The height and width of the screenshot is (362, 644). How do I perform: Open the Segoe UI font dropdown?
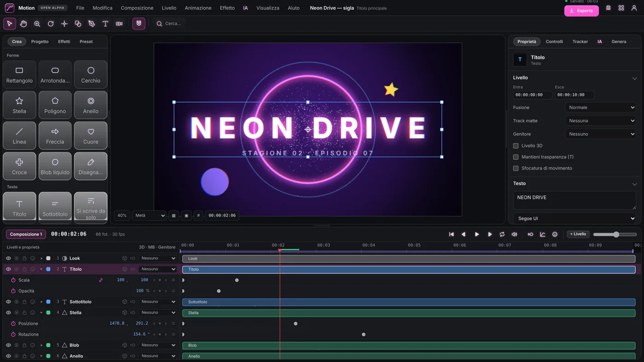coord(575,219)
